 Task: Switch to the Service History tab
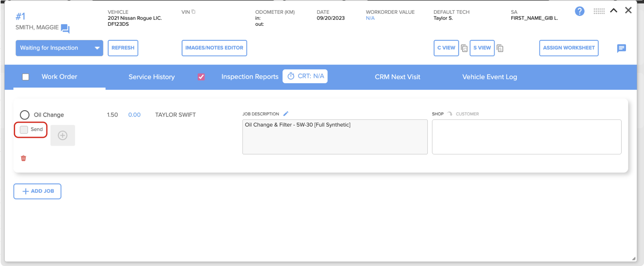click(x=152, y=77)
